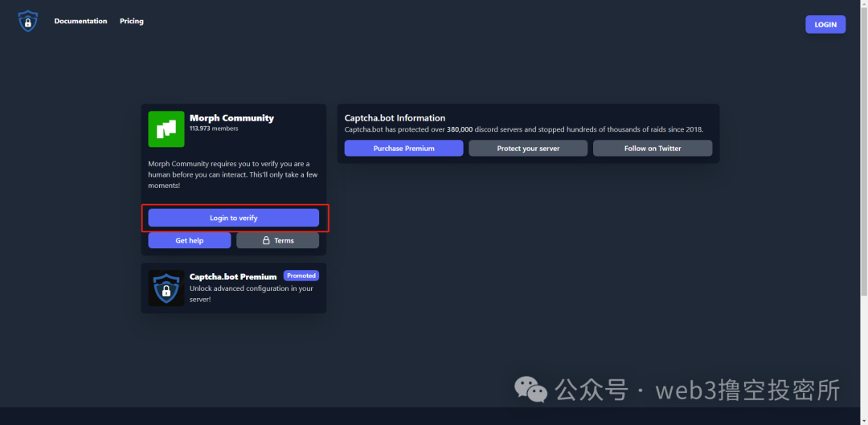Click the green Morph Community server avatar
This screenshot has width=868, height=425.
(x=166, y=129)
